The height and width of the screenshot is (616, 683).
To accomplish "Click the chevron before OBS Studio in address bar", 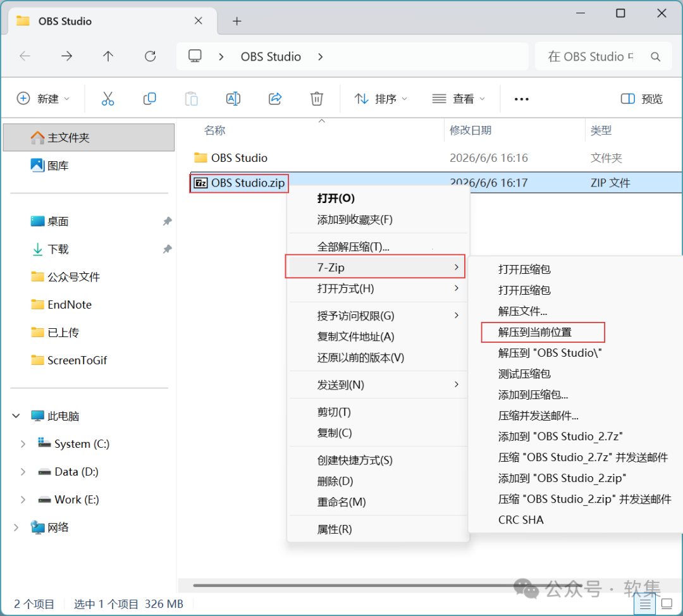I will point(221,57).
